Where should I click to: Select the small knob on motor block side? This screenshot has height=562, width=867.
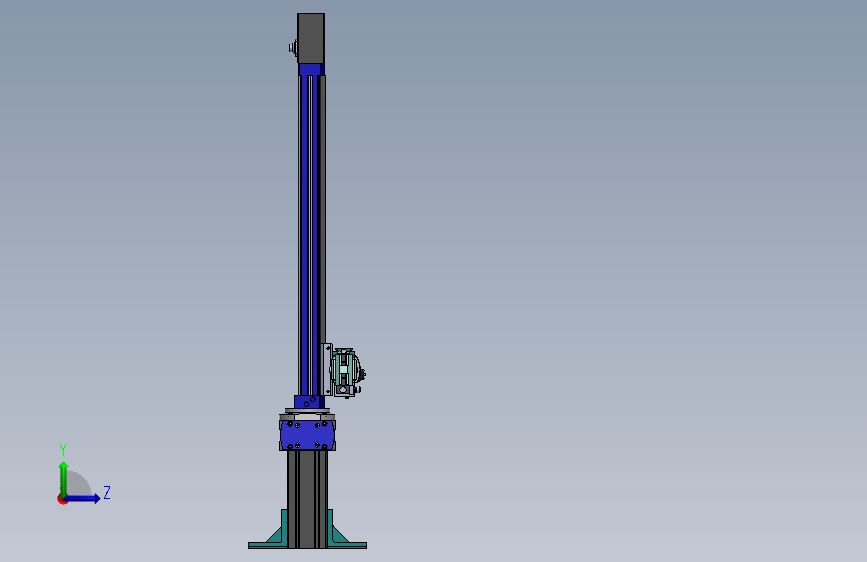[x=293, y=48]
